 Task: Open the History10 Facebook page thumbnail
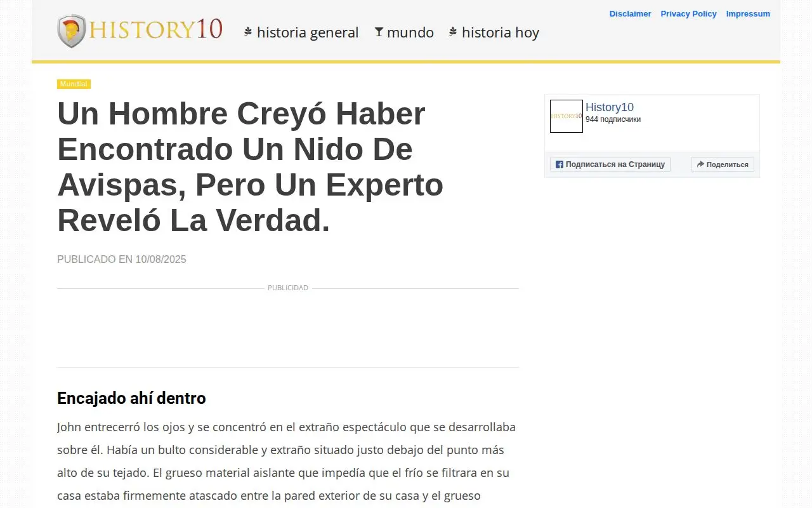point(566,116)
